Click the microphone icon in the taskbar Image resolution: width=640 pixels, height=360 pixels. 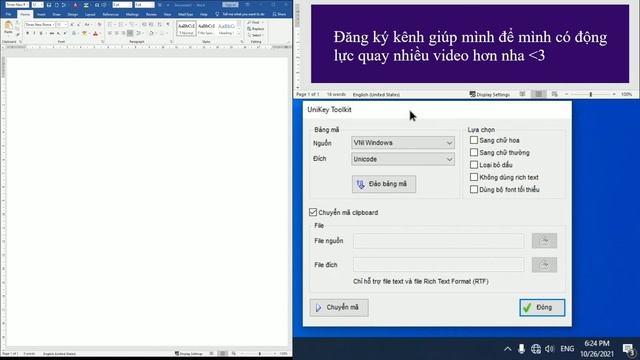(521, 349)
